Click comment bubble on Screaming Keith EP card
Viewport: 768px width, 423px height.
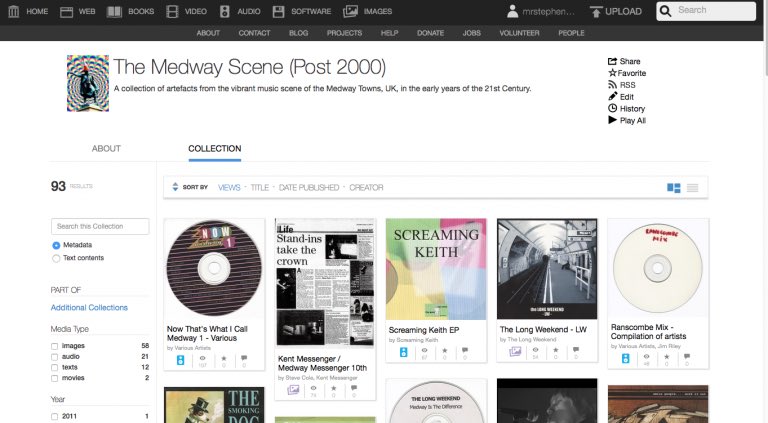pyautogui.click(x=465, y=350)
